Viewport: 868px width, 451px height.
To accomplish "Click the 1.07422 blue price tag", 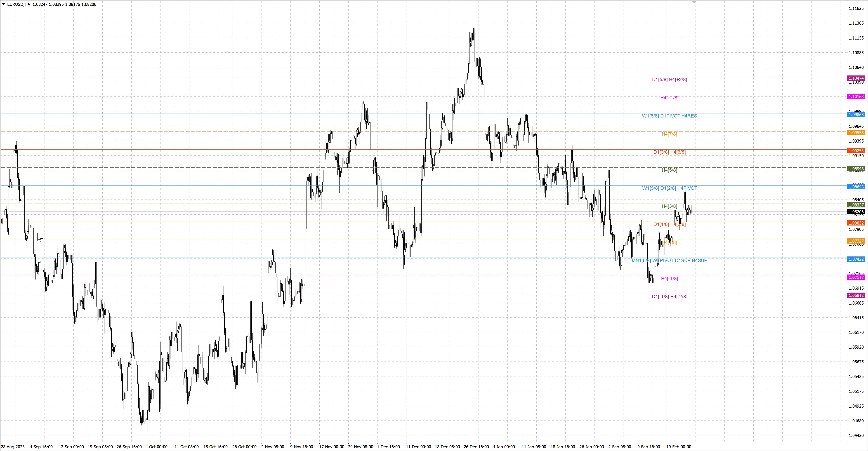I will 856,259.
